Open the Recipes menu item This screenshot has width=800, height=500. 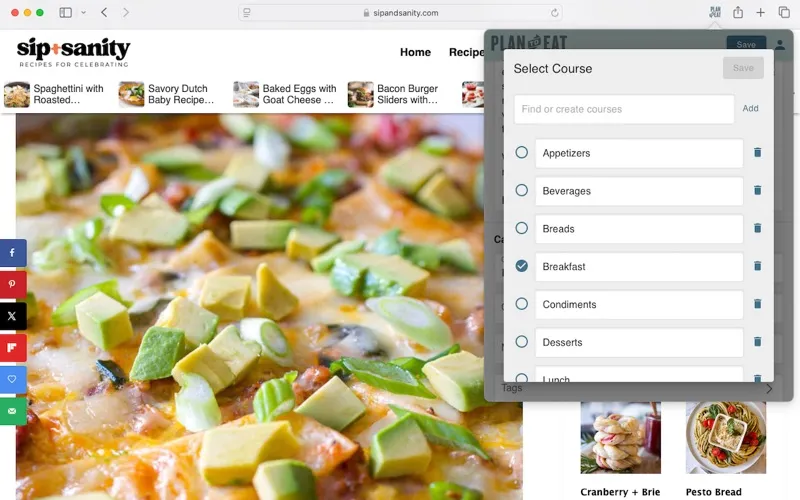pyautogui.click(x=466, y=52)
